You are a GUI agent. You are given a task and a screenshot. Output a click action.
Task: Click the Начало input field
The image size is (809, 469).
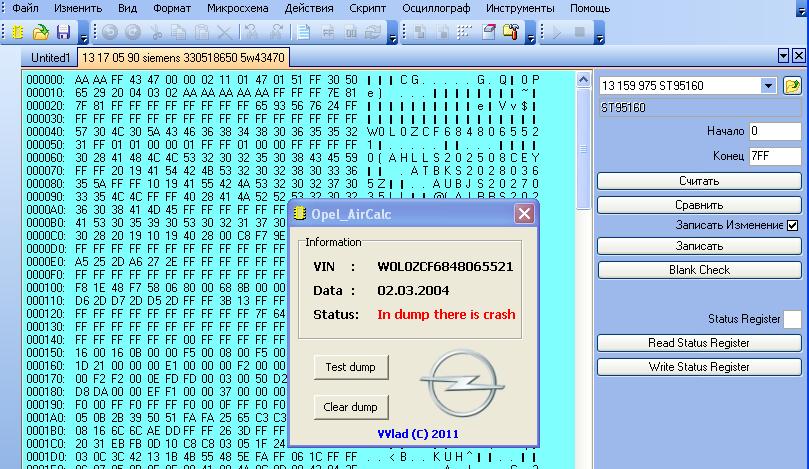tap(775, 131)
